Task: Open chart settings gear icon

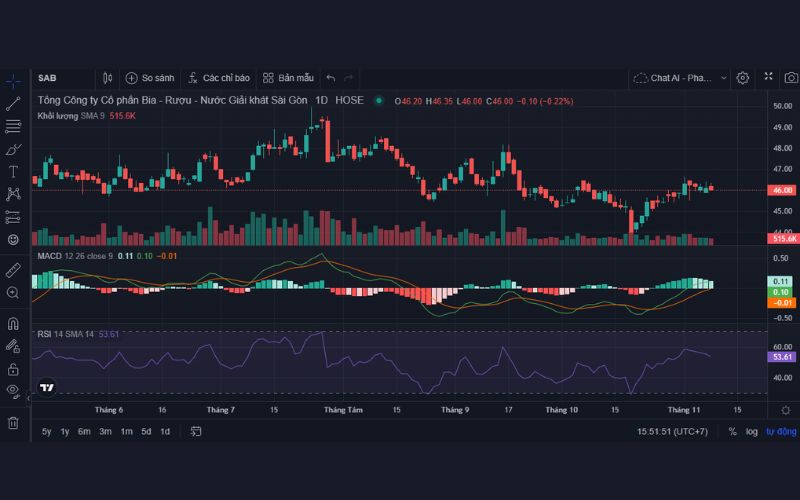Action: click(743, 78)
